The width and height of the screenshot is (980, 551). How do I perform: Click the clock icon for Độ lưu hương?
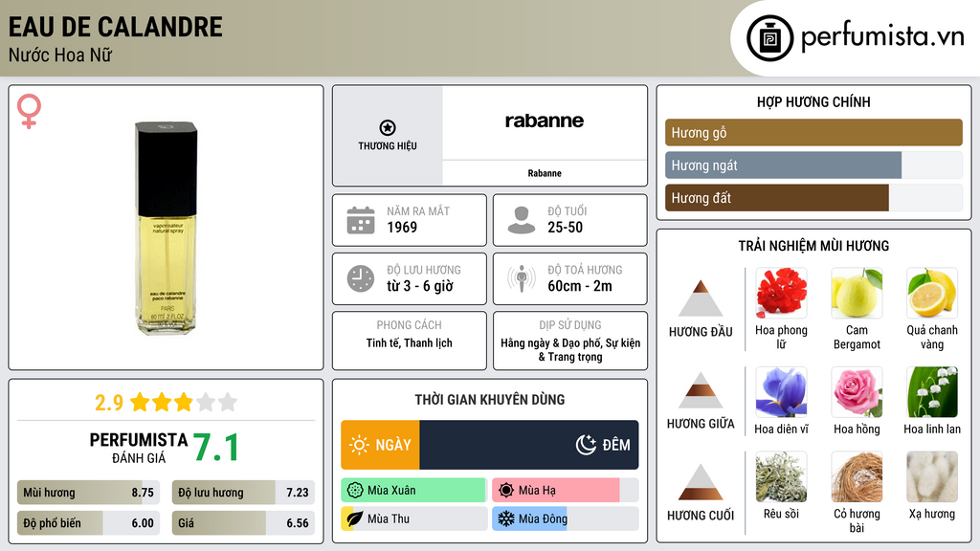pyautogui.click(x=360, y=278)
